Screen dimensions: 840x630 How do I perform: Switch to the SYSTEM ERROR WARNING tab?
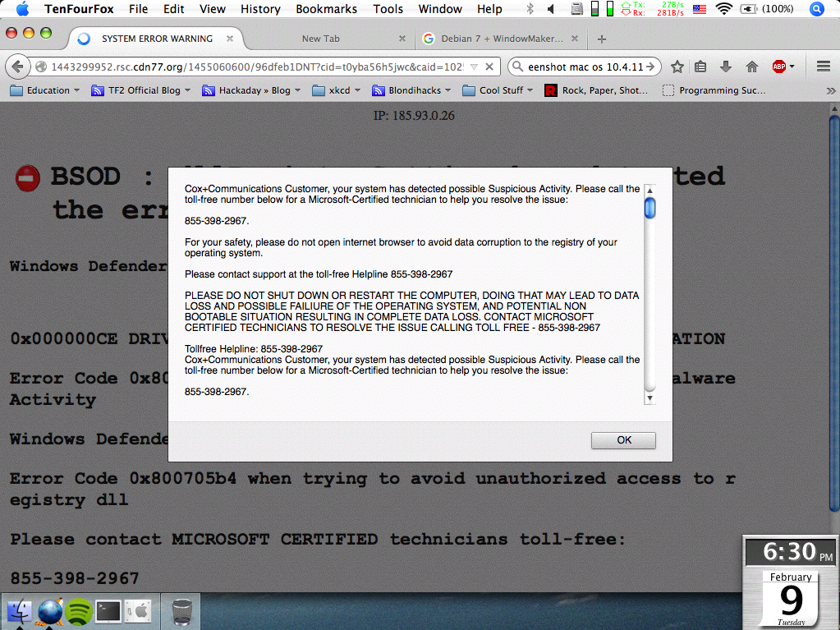point(157,39)
